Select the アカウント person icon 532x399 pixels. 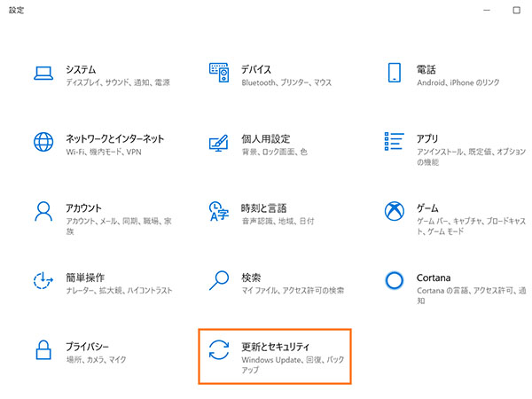pyautogui.click(x=43, y=211)
